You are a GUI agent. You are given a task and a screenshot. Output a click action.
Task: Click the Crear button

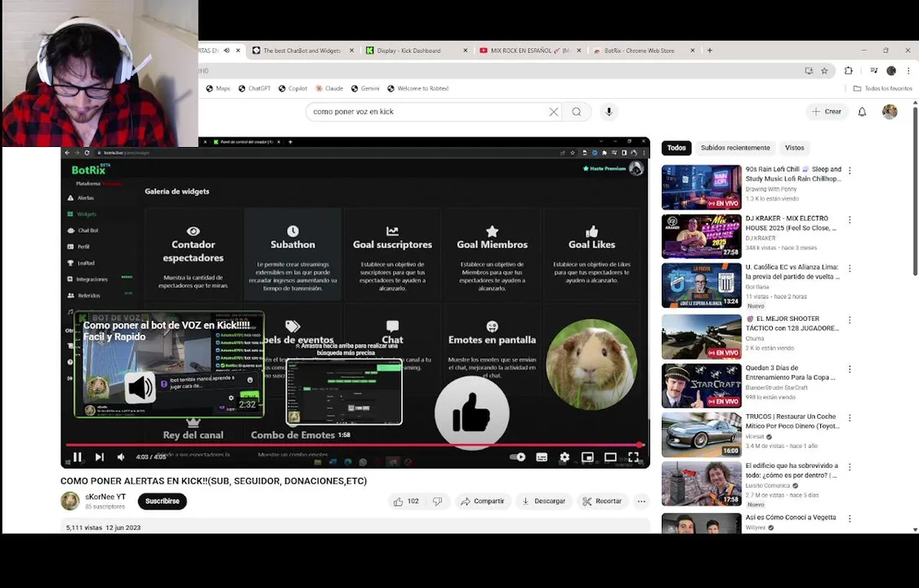[x=827, y=111]
